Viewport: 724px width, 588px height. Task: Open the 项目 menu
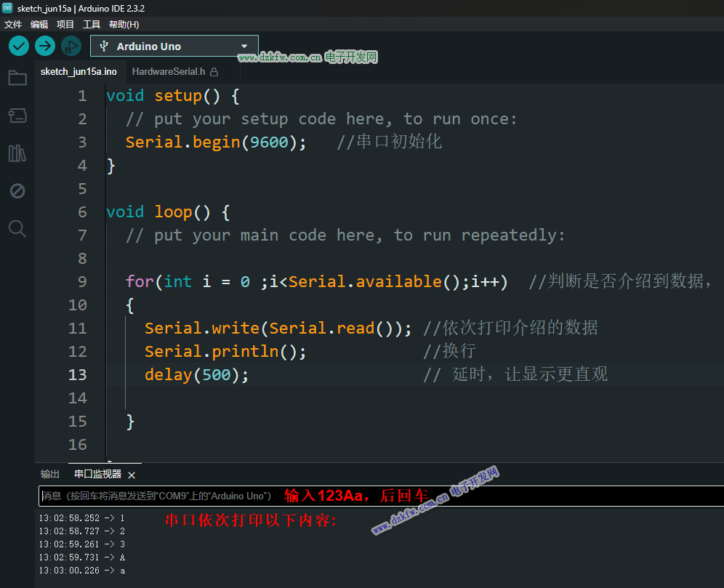65,24
